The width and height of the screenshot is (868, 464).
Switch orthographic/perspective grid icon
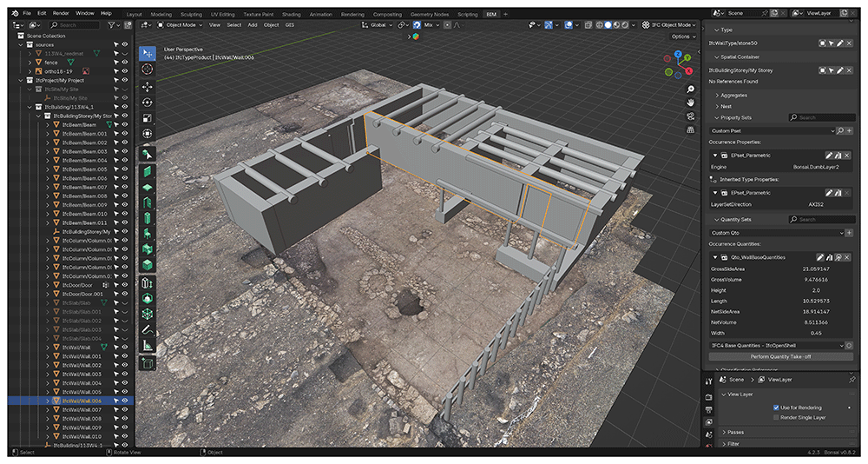pos(690,129)
